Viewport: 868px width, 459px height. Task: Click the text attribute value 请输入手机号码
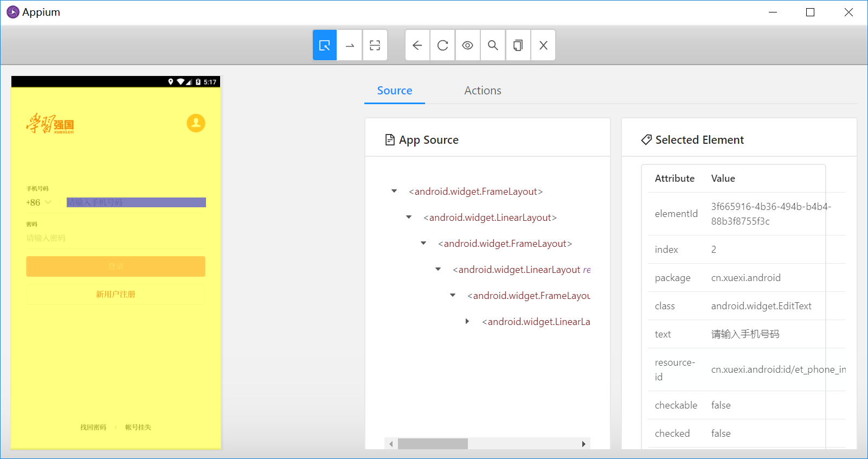click(745, 334)
